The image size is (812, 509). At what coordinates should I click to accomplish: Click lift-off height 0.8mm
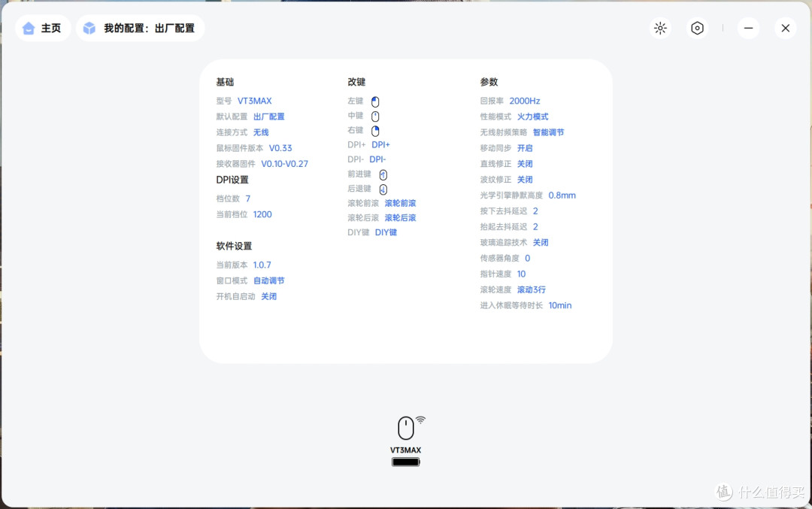tap(562, 195)
